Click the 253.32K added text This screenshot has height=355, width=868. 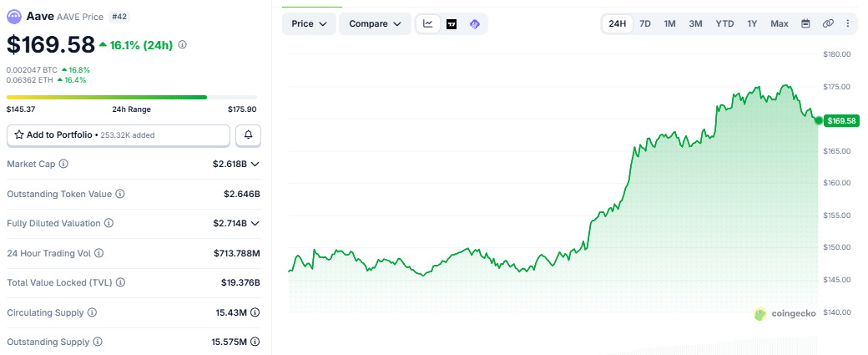click(x=128, y=135)
